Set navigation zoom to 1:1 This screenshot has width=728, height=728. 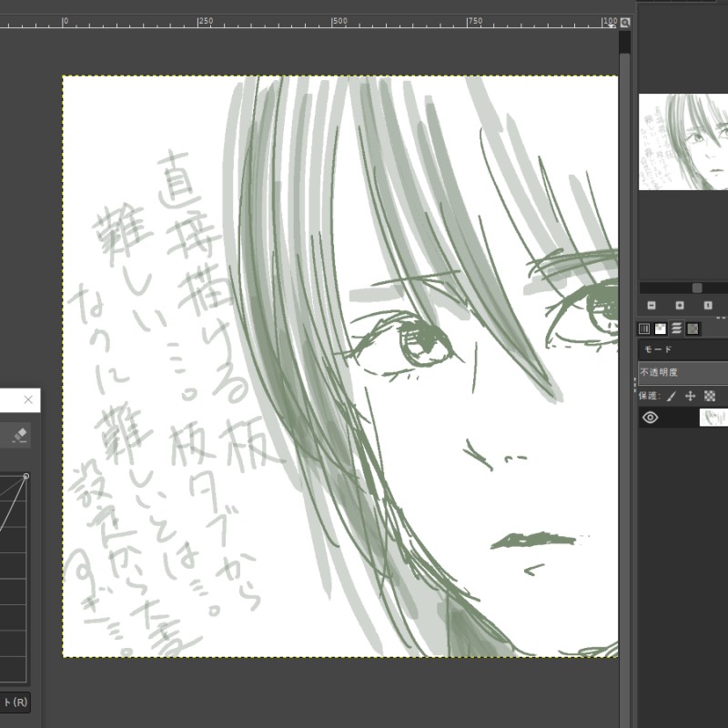[708, 305]
